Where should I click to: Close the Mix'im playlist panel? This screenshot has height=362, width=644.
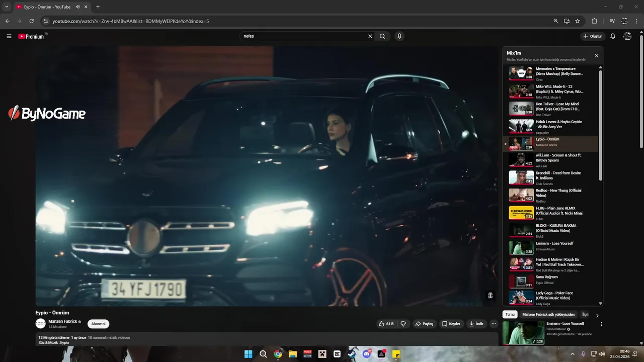[x=597, y=56]
